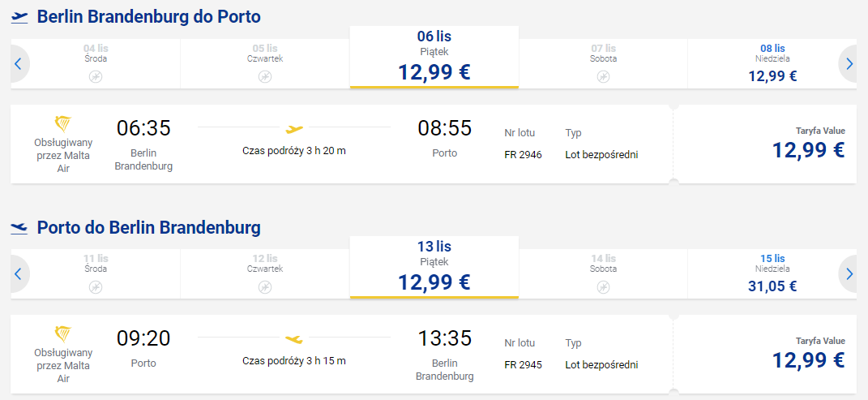Select the 13 lis Piątek date tab
This screenshot has height=400, width=868.
click(434, 267)
